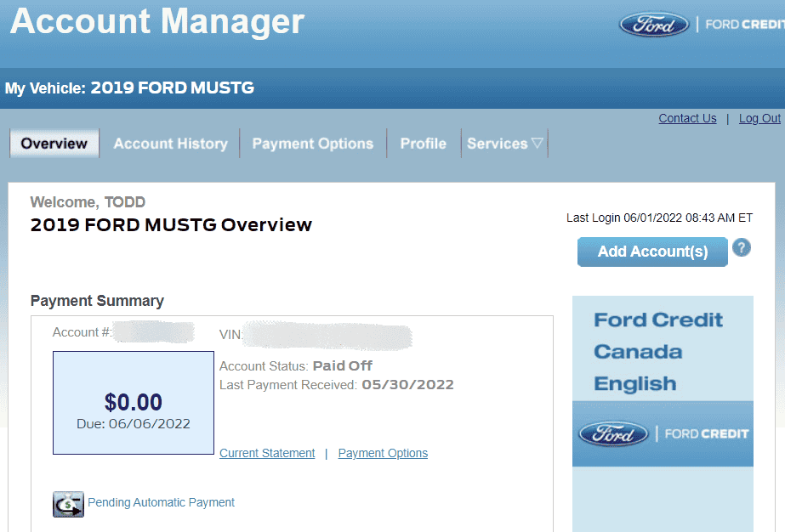Click the Ford logo in the header
Viewport: 785px width, 532px height.
[654, 25]
